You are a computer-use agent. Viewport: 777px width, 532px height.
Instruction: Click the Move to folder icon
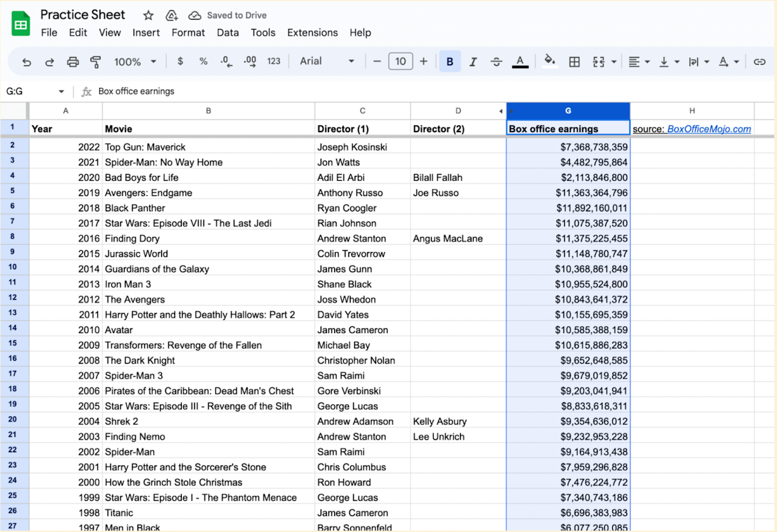tap(172, 16)
